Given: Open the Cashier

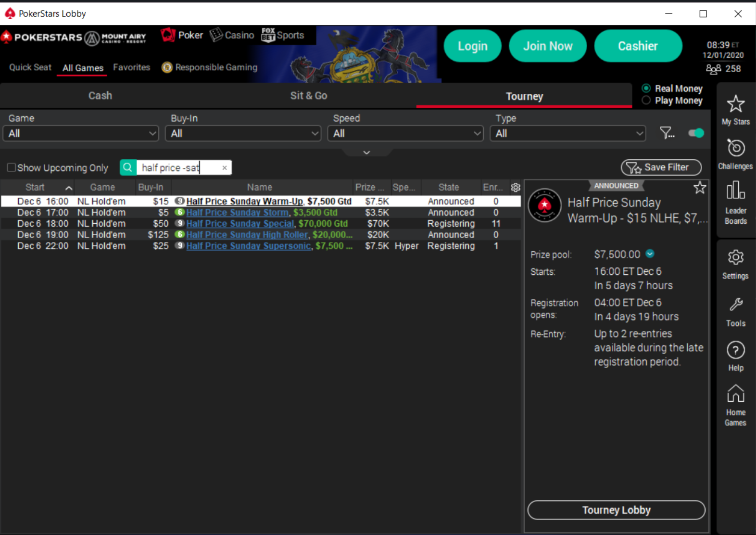Looking at the screenshot, I should point(638,46).
